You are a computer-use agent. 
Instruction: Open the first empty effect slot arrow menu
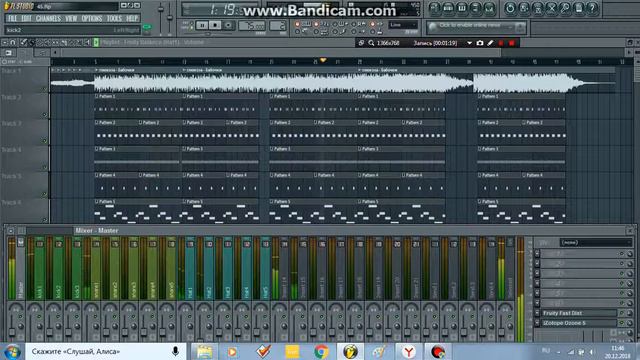coord(537,254)
